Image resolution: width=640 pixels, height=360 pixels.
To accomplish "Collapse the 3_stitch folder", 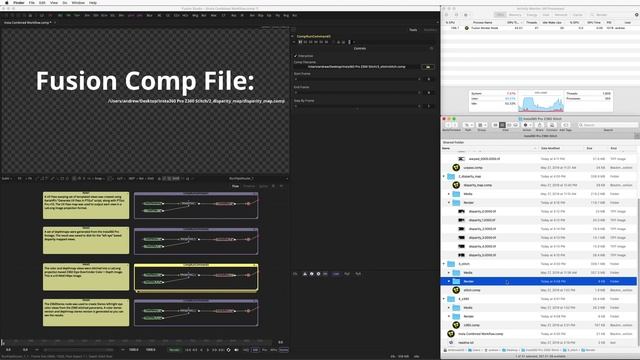I will tap(444, 264).
